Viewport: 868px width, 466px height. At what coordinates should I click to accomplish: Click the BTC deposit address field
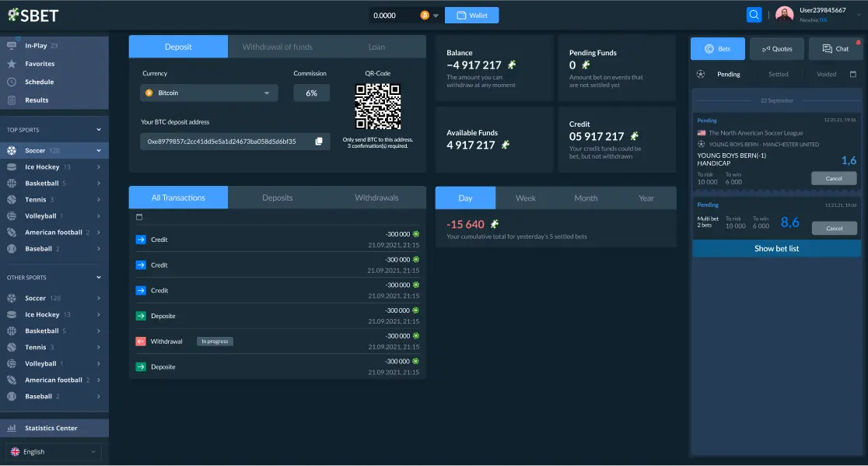(x=226, y=141)
